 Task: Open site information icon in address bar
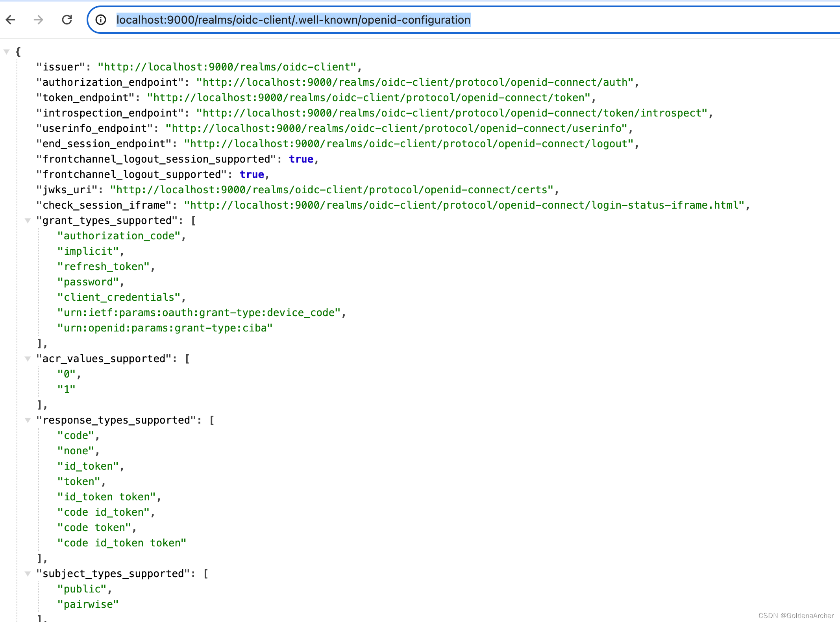pos(101,20)
